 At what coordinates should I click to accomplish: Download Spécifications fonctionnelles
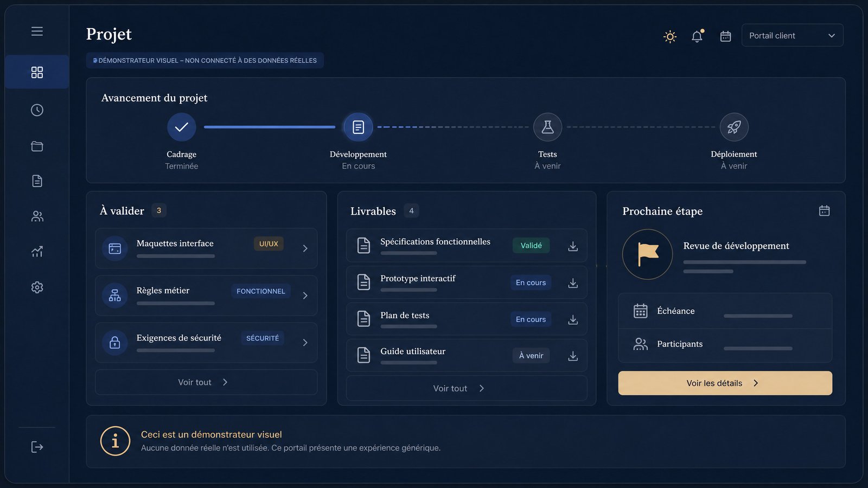point(573,246)
